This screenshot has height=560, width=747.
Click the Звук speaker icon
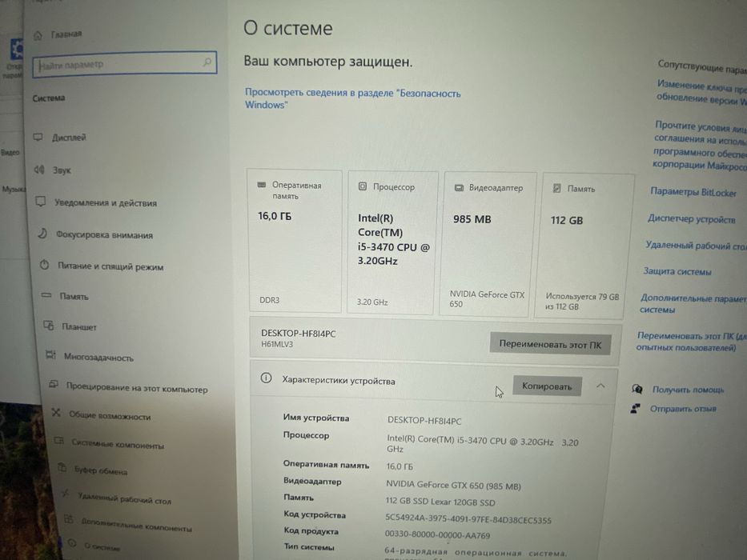click(x=39, y=170)
